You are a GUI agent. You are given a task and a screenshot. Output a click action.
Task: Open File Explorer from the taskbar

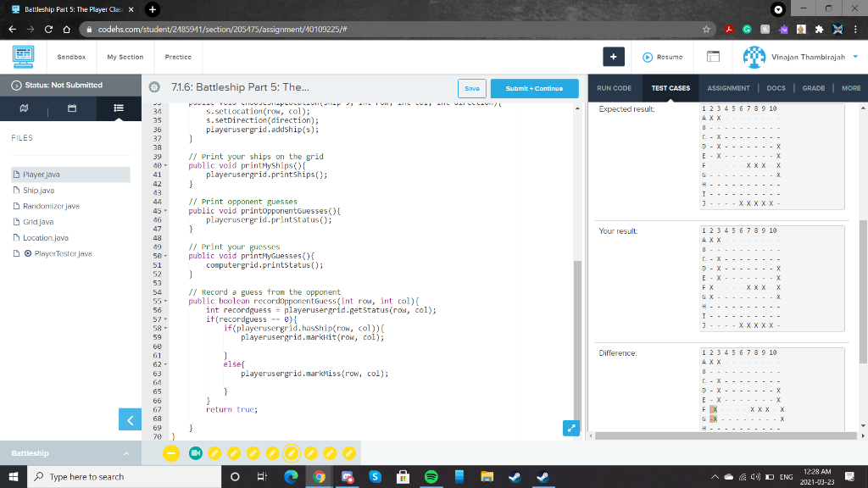pyautogui.click(x=487, y=476)
